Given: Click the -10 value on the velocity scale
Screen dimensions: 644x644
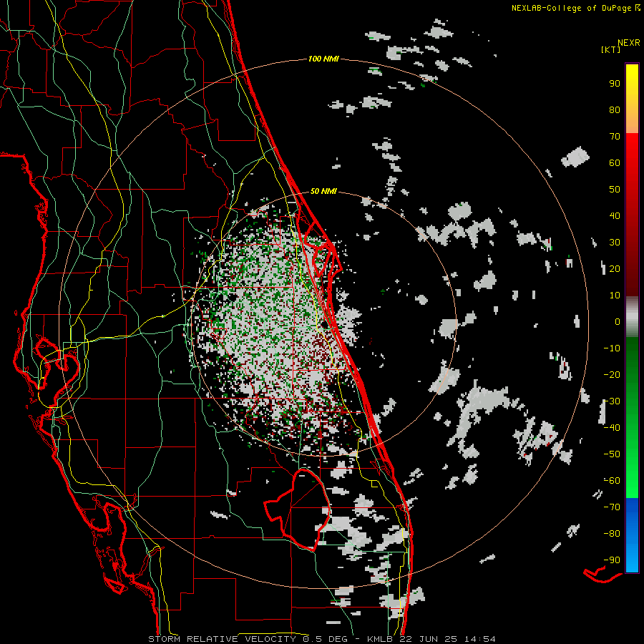Looking at the screenshot, I should (x=612, y=348).
